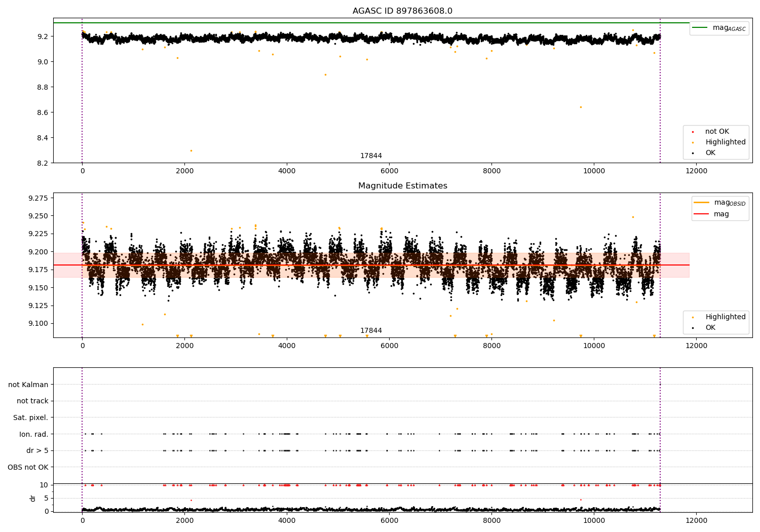Click the 17844 label in top plot
This screenshot has width=760, height=532.
point(371,156)
